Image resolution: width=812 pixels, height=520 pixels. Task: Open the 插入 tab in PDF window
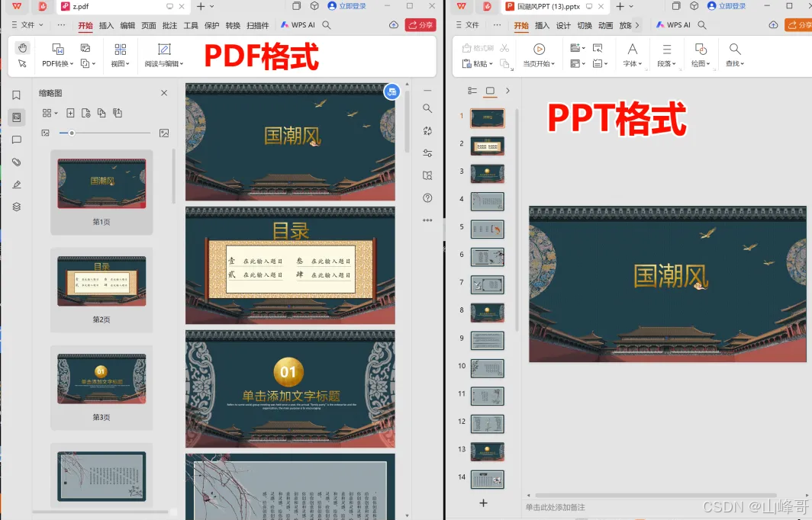pyautogui.click(x=106, y=25)
